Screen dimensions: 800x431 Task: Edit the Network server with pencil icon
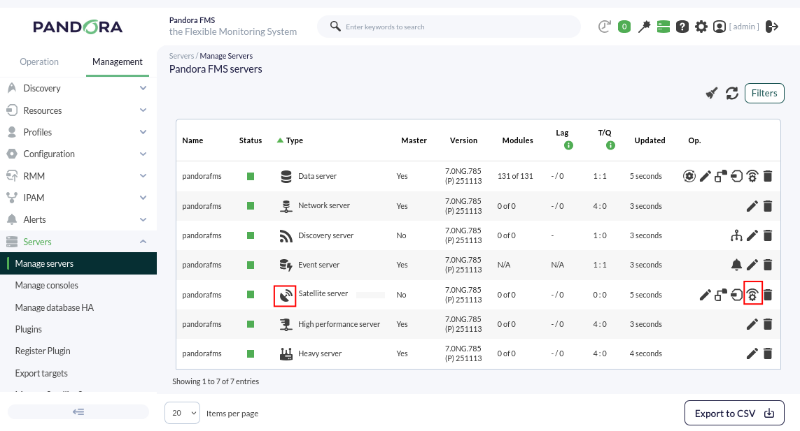[x=752, y=206]
